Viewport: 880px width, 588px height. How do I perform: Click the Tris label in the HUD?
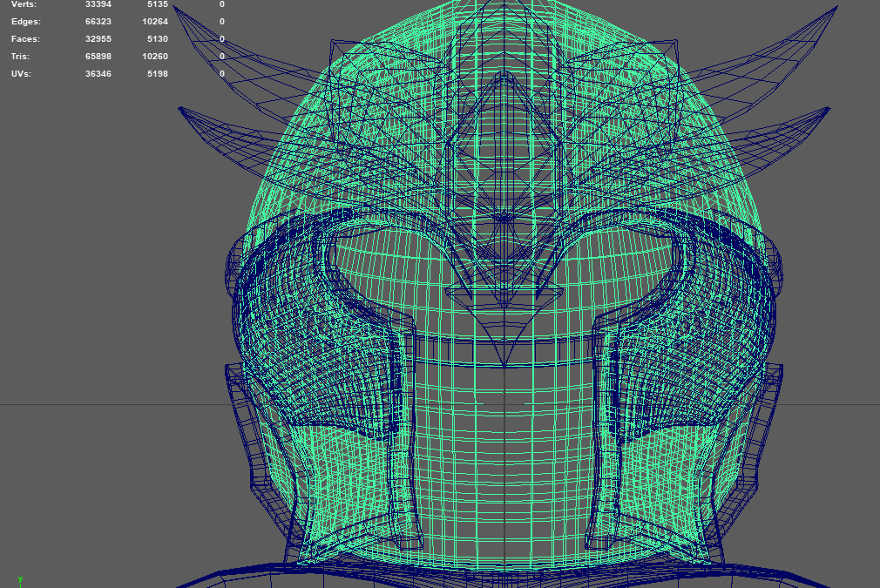tap(22, 57)
